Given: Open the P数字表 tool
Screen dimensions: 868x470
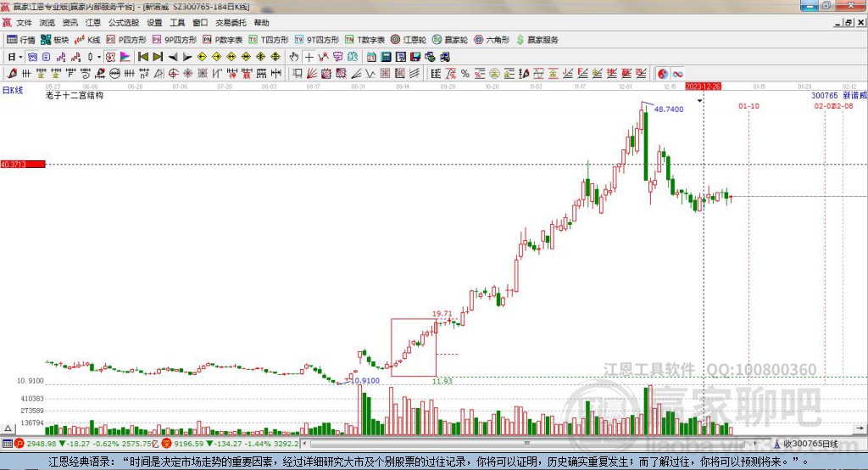Looking at the screenshot, I should click(x=223, y=40).
